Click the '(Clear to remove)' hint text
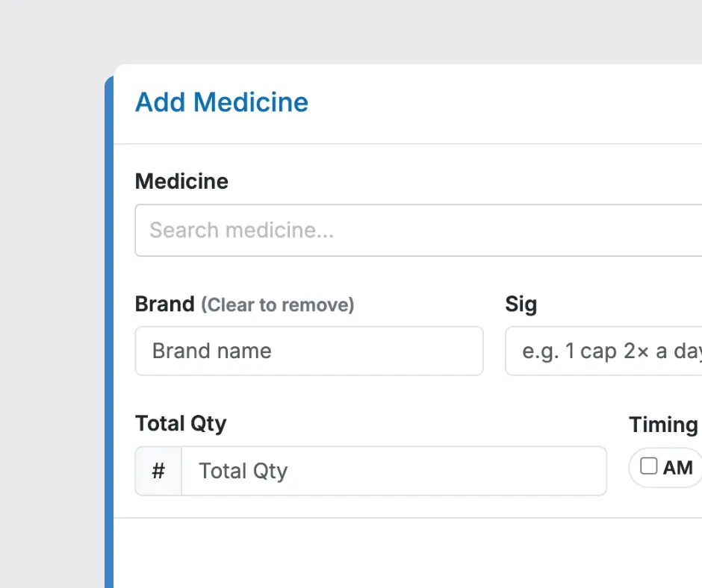702x588 pixels. coord(278,305)
